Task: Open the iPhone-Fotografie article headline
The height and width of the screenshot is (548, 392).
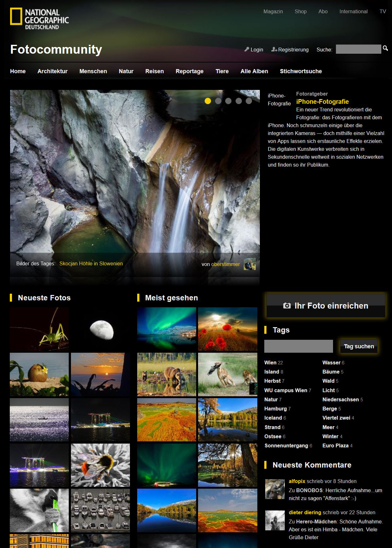Action: (x=322, y=102)
